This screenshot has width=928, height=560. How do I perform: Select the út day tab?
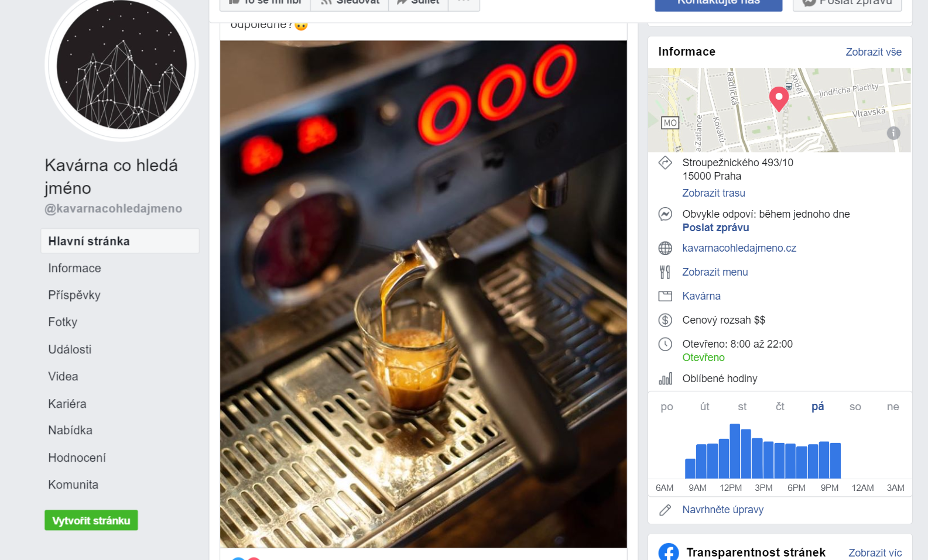(x=704, y=407)
